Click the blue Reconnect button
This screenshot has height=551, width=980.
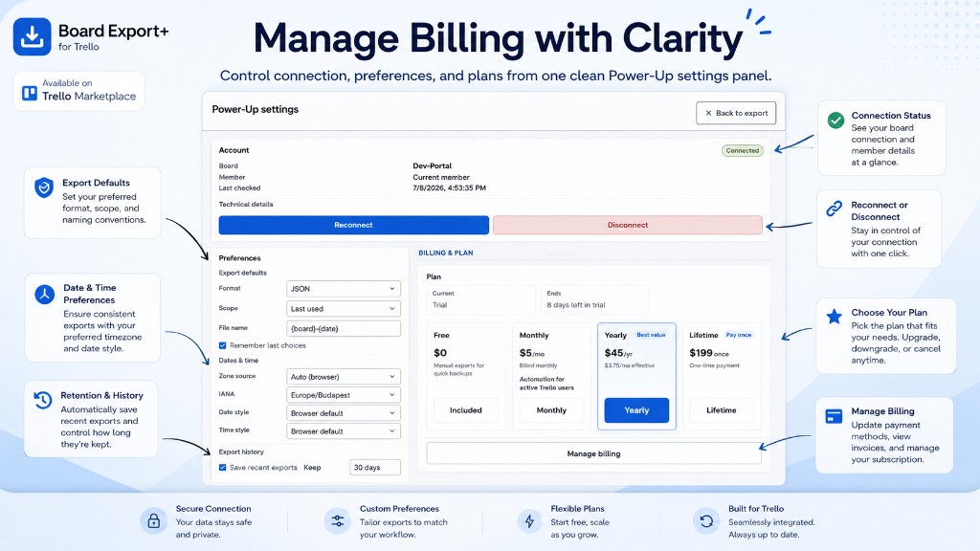click(354, 225)
